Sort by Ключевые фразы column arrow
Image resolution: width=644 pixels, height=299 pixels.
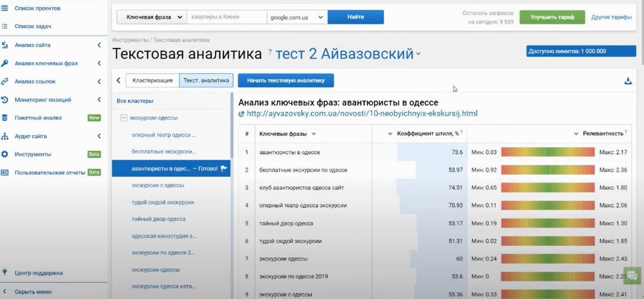tap(314, 134)
